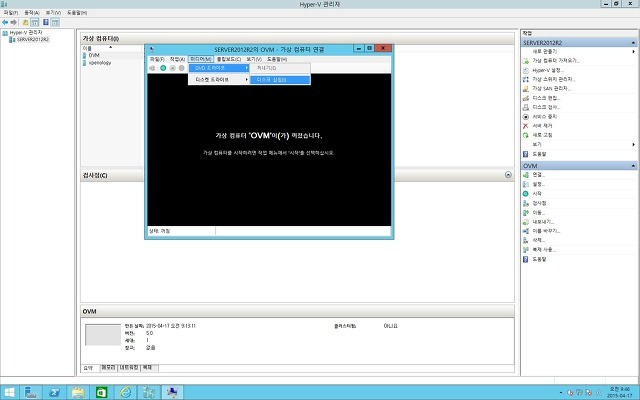Open View (보기) menu in VM connection window
Image resolution: width=640 pixels, height=400 pixels.
tap(254, 59)
